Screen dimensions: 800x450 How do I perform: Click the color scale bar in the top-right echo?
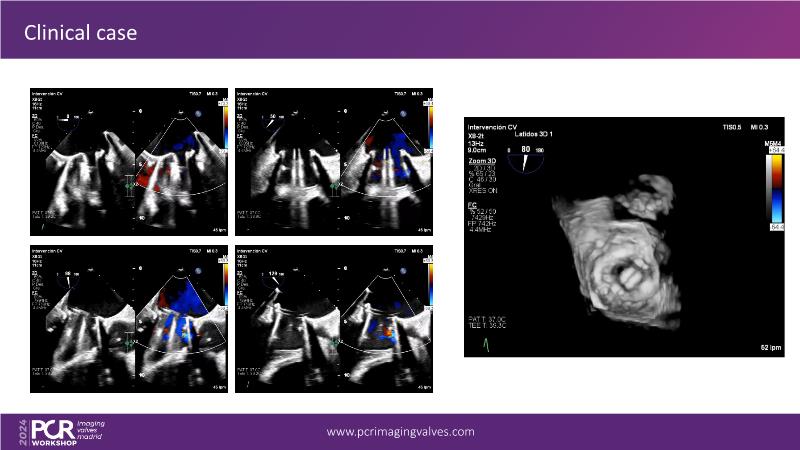pyautogui.click(x=430, y=117)
